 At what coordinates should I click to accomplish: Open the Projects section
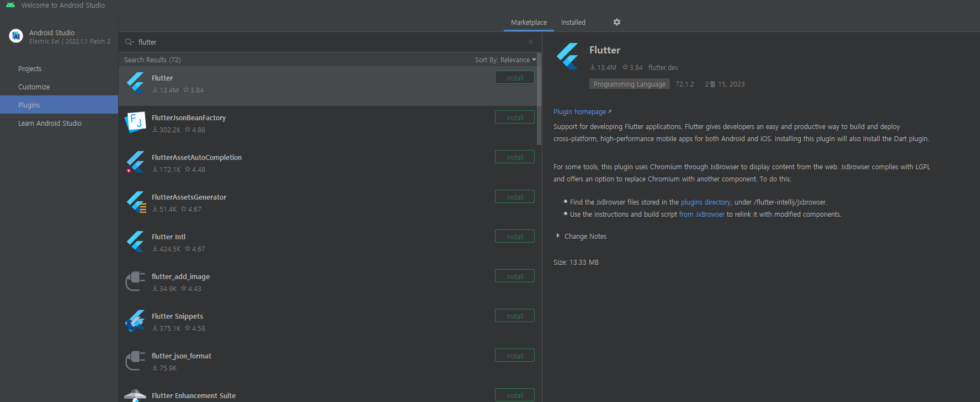coord(59,69)
